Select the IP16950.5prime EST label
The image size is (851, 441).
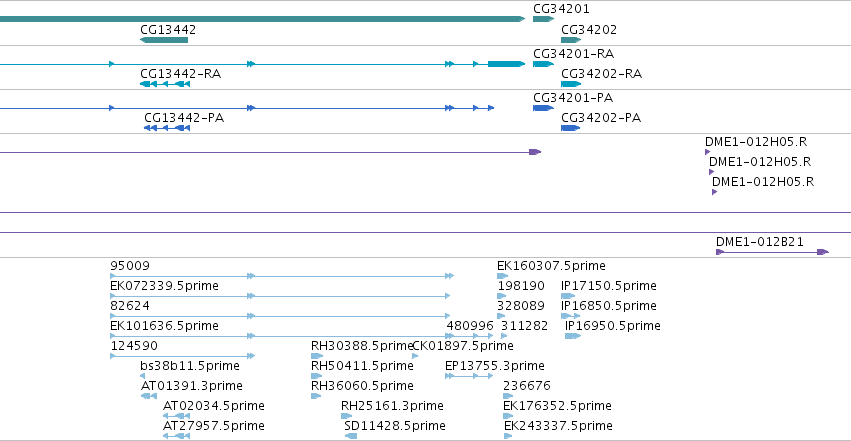click(613, 326)
